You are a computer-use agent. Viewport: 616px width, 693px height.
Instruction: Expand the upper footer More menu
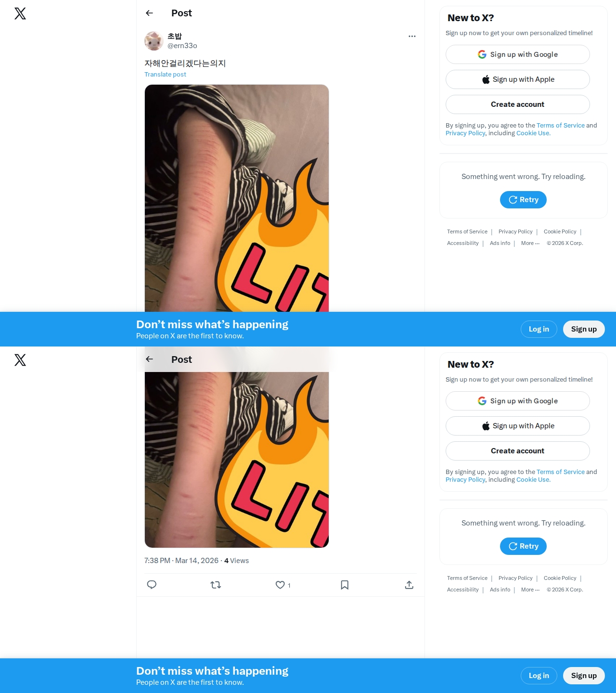click(x=530, y=243)
